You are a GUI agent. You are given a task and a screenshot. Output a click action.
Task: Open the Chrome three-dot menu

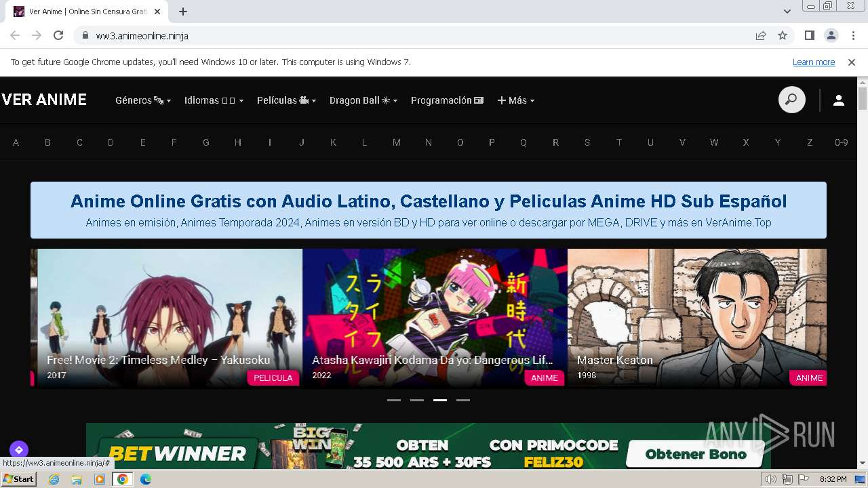point(852,35)
